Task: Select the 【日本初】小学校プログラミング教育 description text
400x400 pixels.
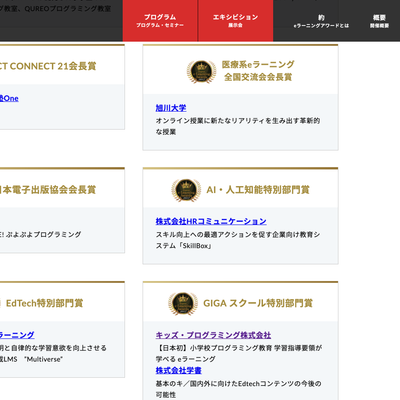Action: click(239, 353)
